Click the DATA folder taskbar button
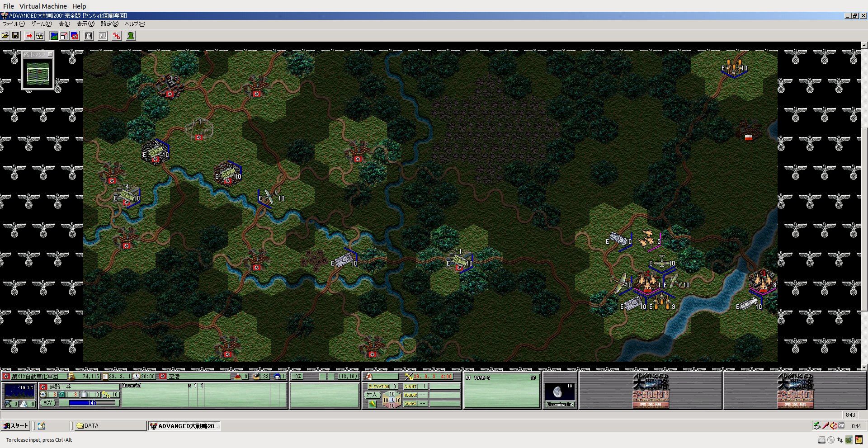The height and width of the screenshot is (448, 868). (x=110, y=426)
